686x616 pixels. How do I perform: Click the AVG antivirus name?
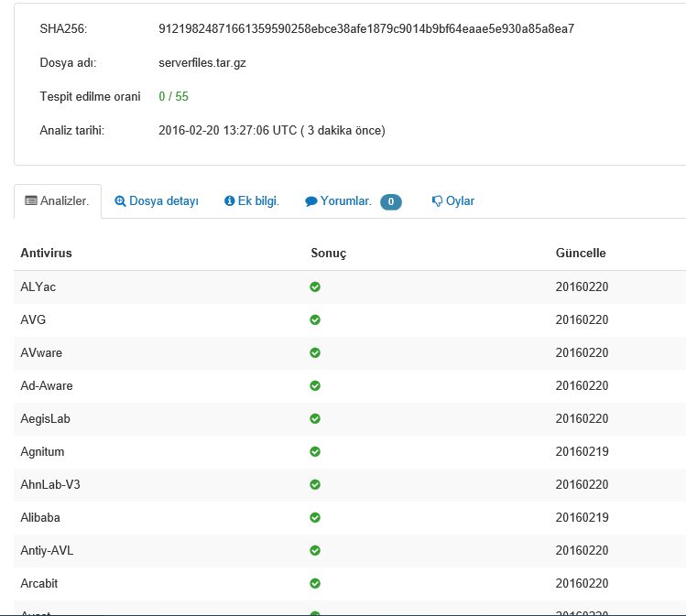point(33,319)
